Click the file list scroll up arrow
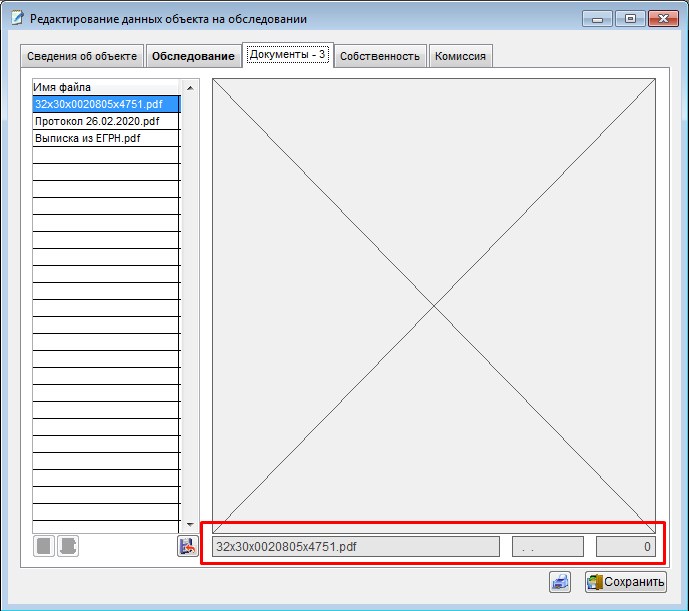Image resolution: width=689 pixels, height=611 pixels. (x=190, y=88)
